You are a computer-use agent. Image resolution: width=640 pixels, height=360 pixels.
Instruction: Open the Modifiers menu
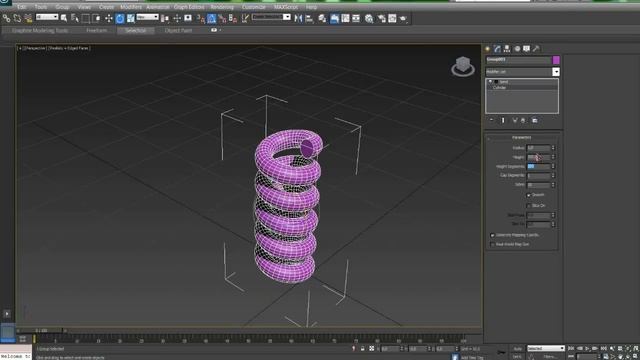(131, 7)
